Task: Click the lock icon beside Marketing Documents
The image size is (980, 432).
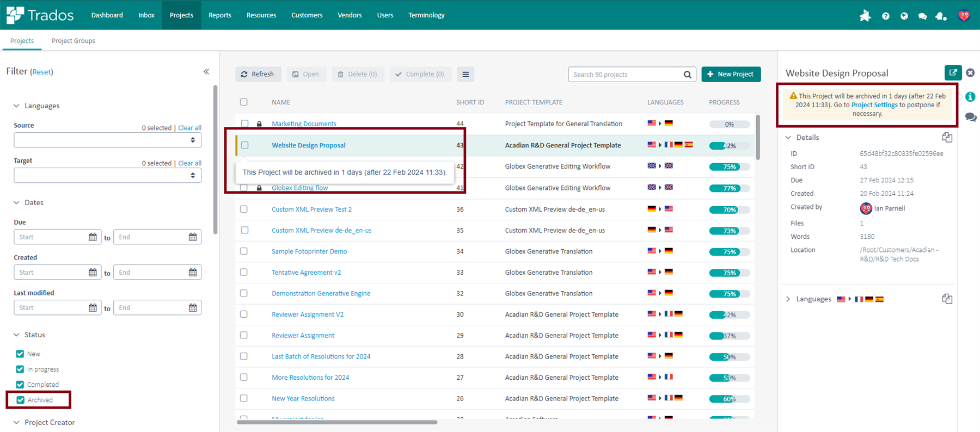Action: pyautogui.click(x=259, y=124)
